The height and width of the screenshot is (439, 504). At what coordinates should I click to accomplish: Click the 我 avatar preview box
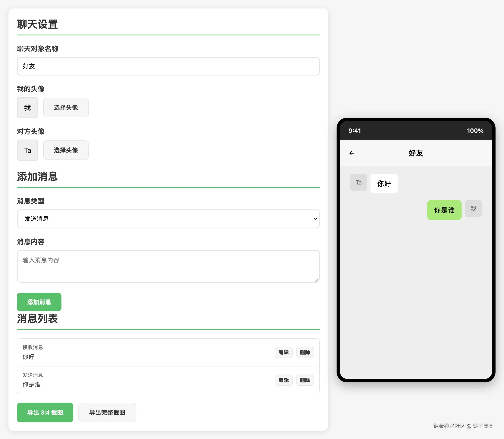pyautogui.click(x=27, y=108)
